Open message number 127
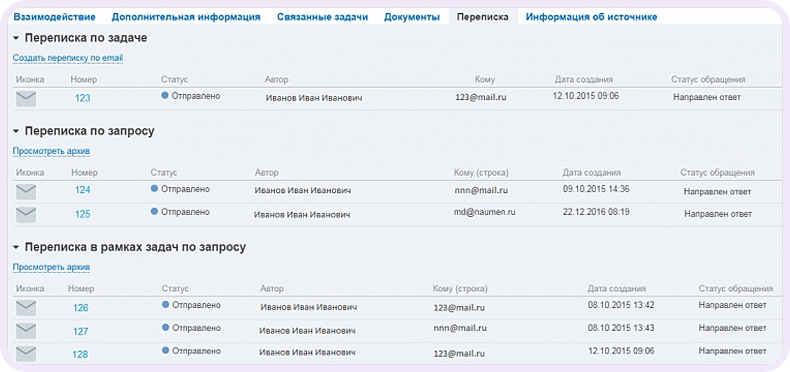 (x=81, y=331)
